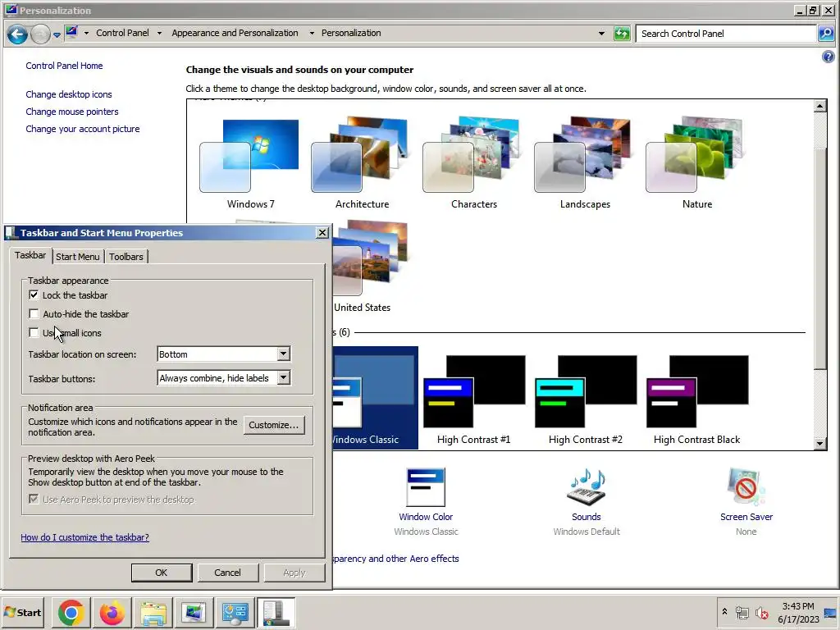Select the United States theme
Viewport: 840px width, 630px height.
point(370,267)
